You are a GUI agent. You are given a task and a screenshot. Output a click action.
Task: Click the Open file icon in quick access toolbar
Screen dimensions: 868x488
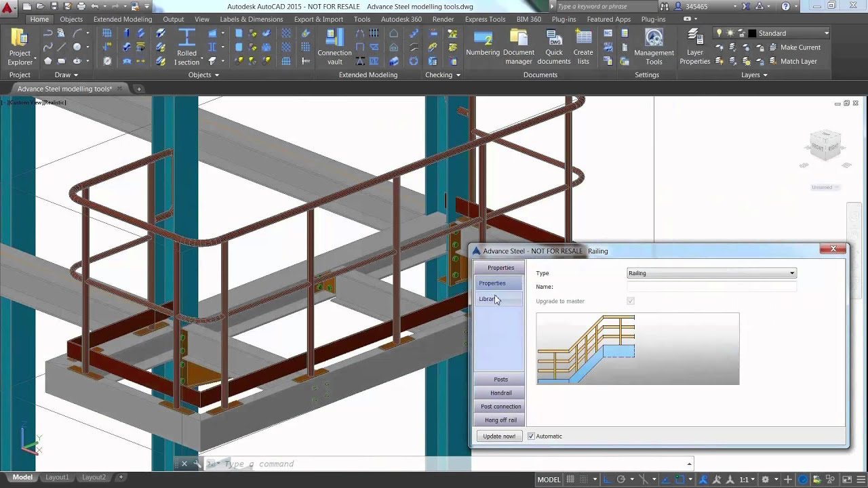[x=40, y=6]
